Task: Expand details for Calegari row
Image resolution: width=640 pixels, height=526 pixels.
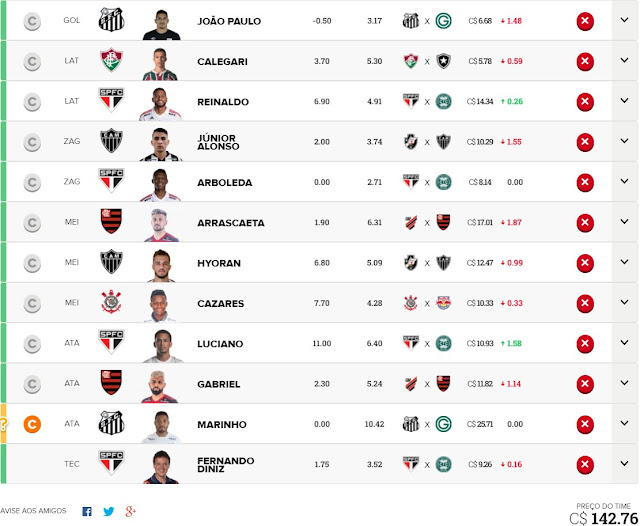Action: 624,60
